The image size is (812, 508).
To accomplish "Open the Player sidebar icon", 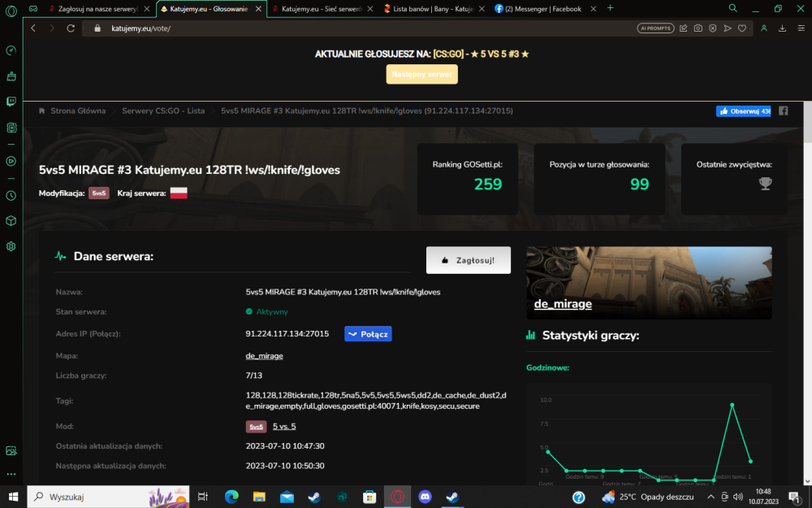I will (11, 161).
